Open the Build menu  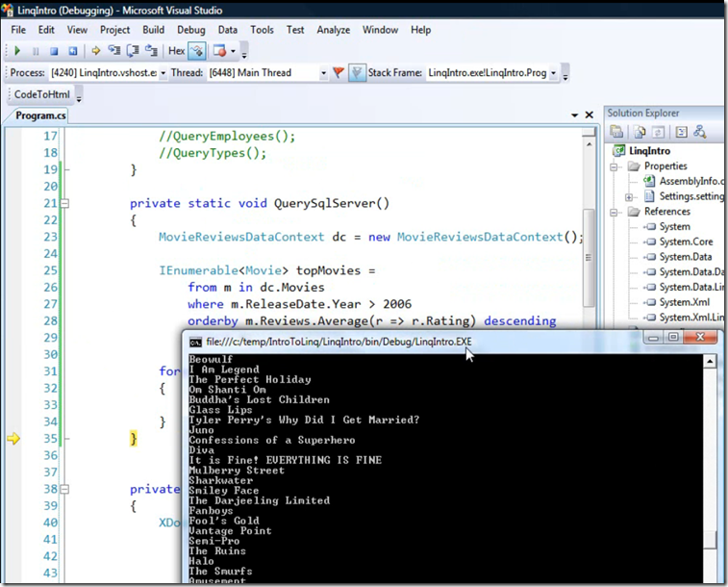coord(153,30)
